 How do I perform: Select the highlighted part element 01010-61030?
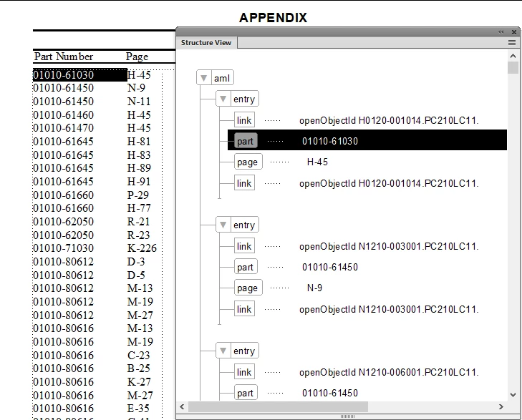click(x=246, y=141)
